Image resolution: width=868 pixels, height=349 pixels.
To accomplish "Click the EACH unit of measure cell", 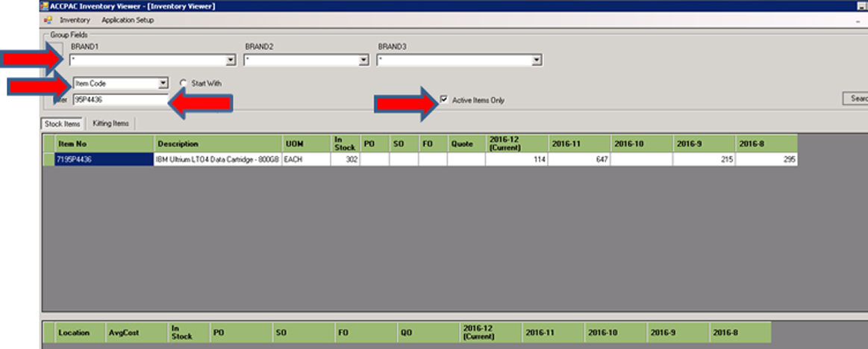I will pos(307,159).
